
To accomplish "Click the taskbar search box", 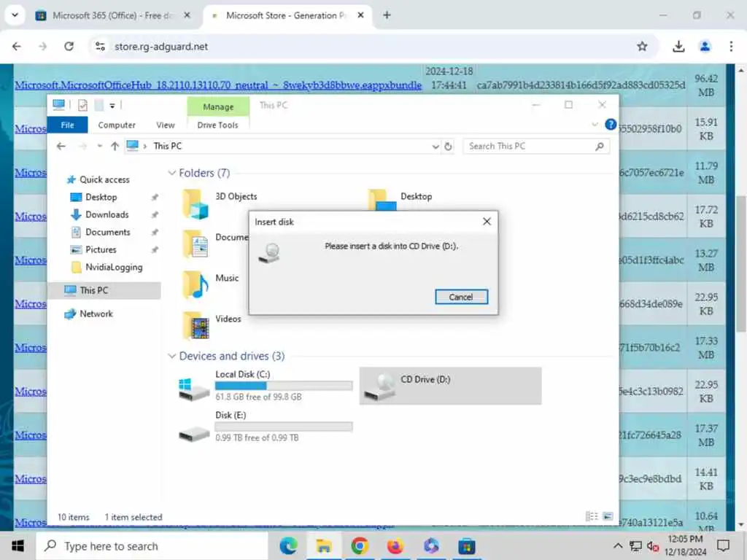I will pos(152,546).
